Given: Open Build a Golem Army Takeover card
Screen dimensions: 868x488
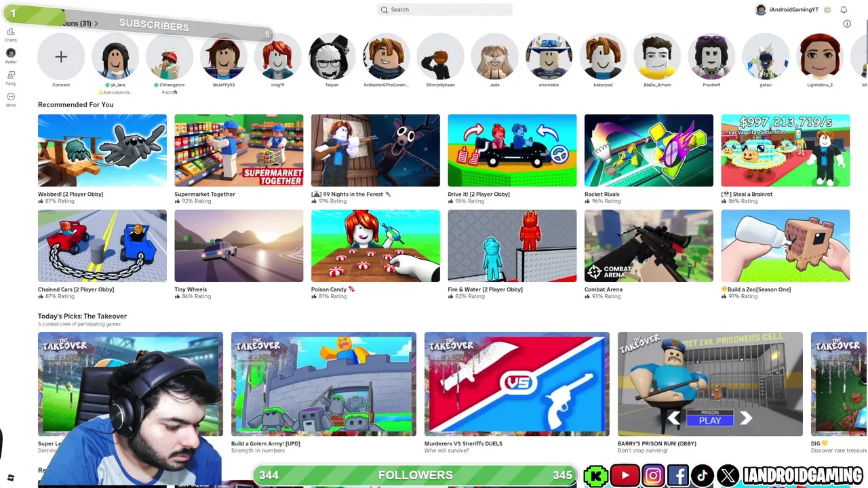Looking at the screenshot, I should pyautogui.click(x=323, y=384).
